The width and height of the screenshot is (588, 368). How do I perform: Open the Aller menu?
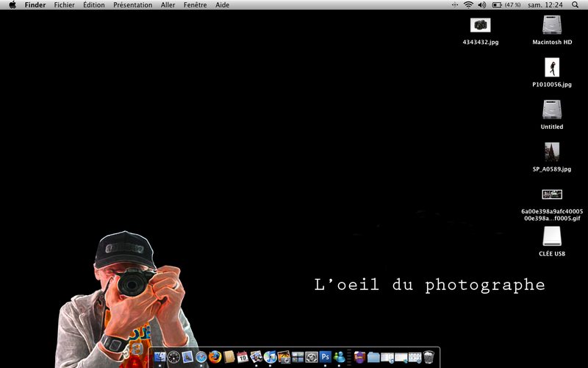tap(168, 5)
